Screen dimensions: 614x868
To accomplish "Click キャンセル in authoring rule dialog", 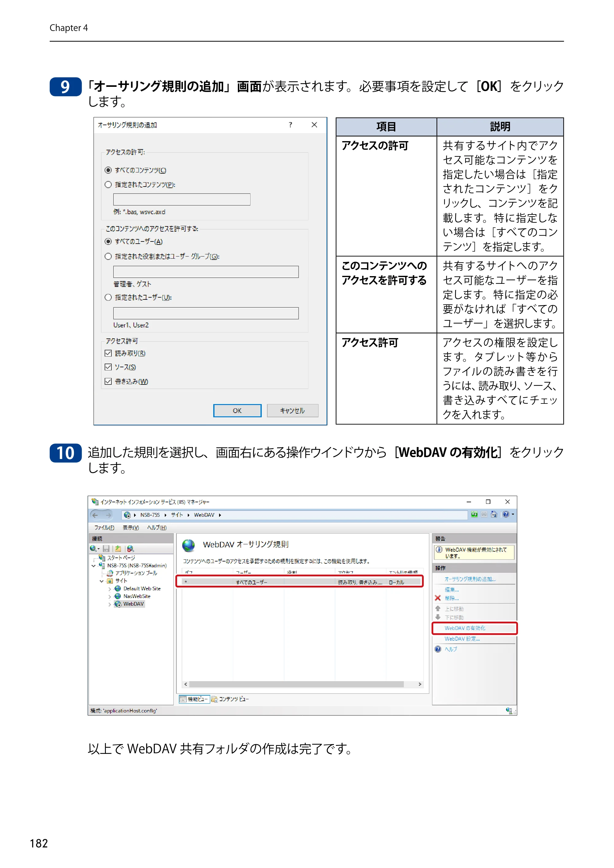I will (x=292, y=411).
